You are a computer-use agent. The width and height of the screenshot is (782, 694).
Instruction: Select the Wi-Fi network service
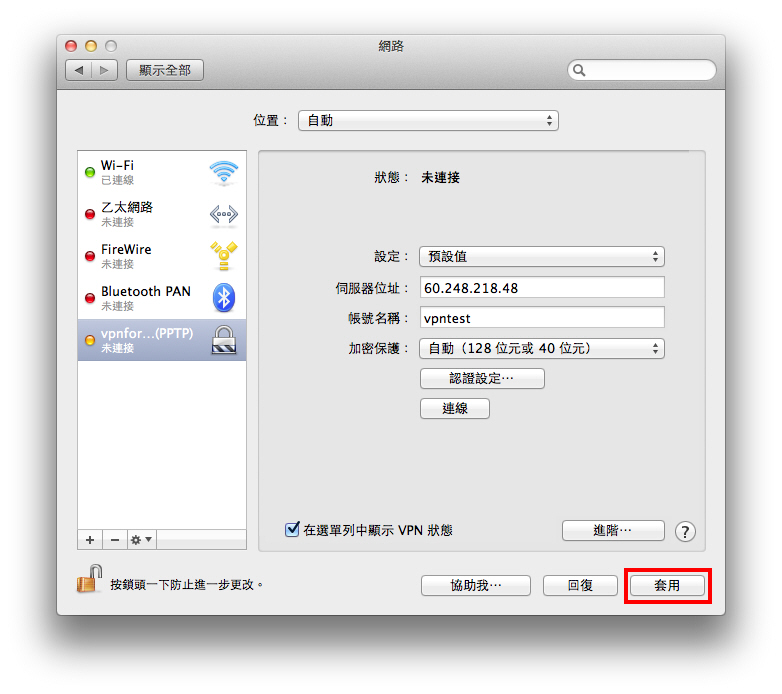coord(162,173)
